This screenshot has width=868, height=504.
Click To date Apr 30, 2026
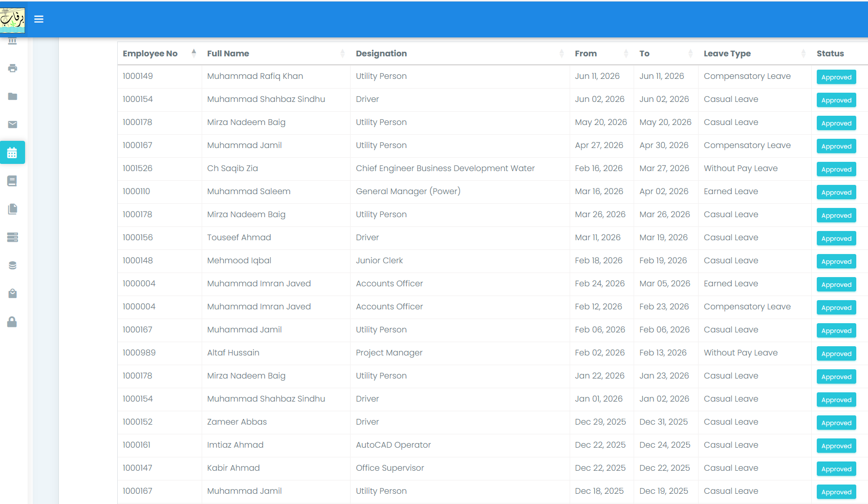(x=664, y=145)
